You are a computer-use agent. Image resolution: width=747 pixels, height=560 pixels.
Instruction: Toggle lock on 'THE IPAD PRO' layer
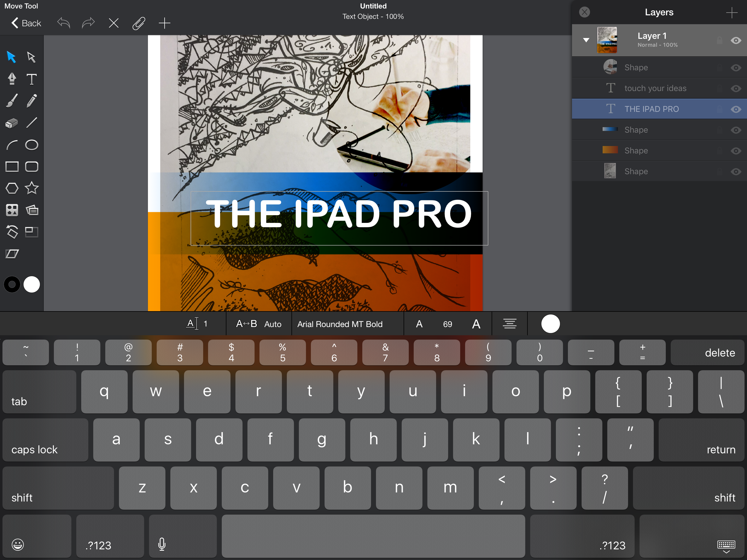(x=720, y=109)
